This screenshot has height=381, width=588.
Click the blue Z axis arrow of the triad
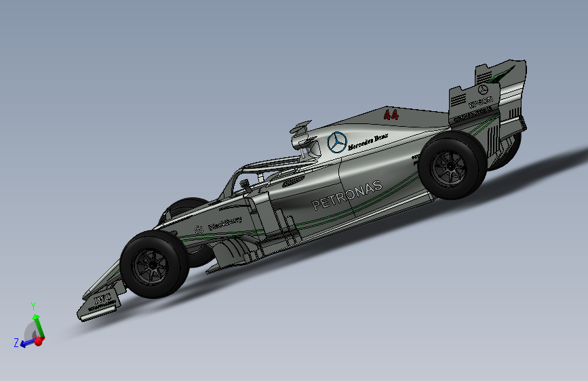(27, 343)
